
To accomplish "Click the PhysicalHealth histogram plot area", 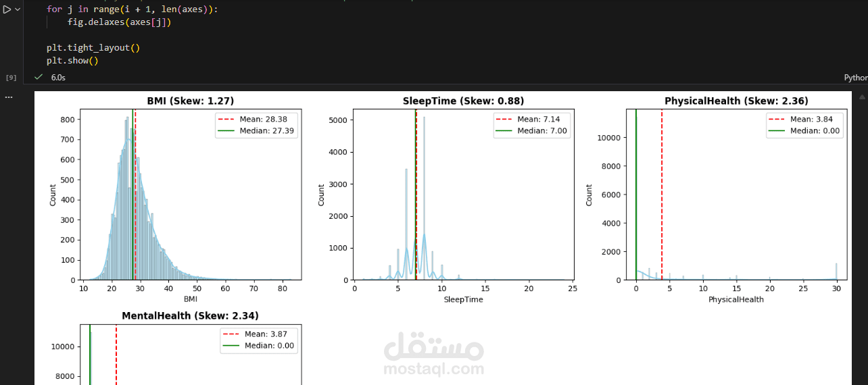I will [x=736, y=195].
